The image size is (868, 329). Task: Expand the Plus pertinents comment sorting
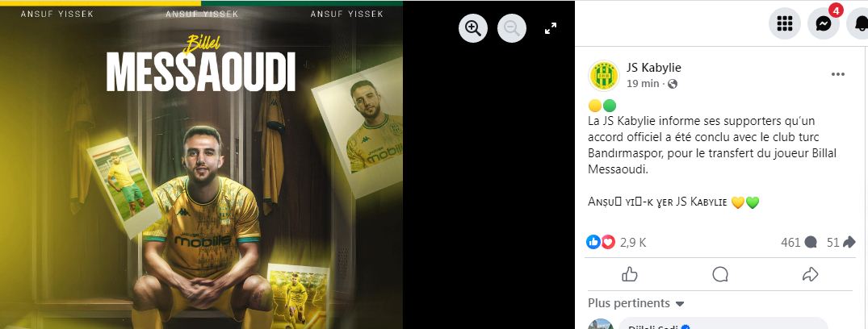(636, 303)
